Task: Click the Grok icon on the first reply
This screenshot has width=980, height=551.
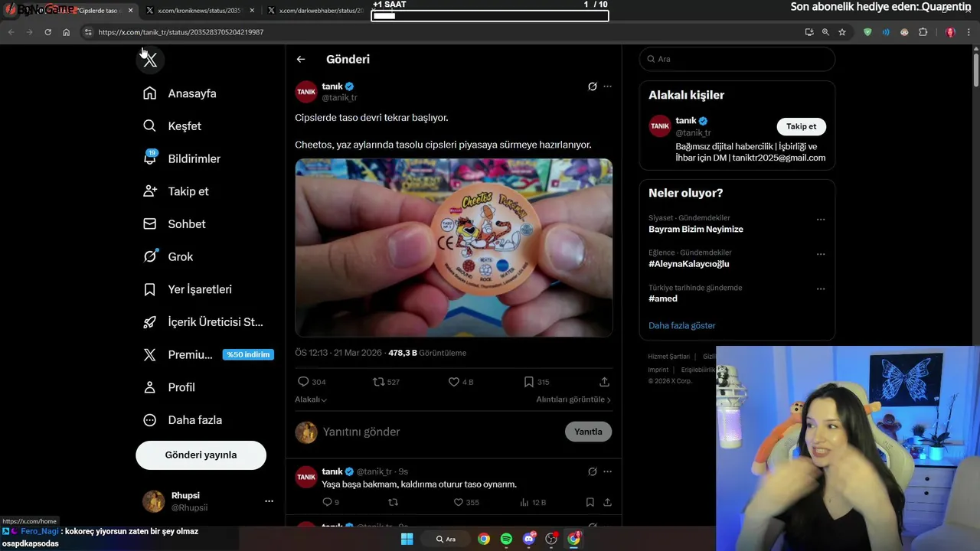Action: (x=592, y=471)
